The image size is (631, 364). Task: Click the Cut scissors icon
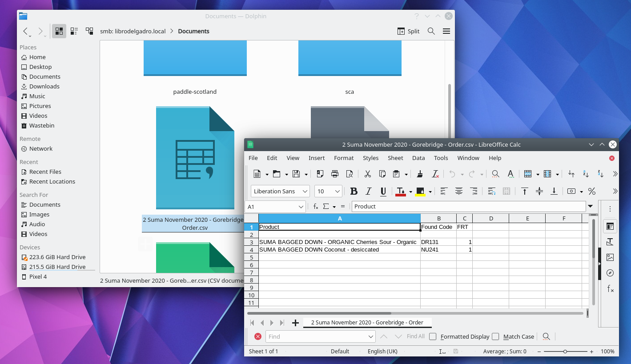367,174
